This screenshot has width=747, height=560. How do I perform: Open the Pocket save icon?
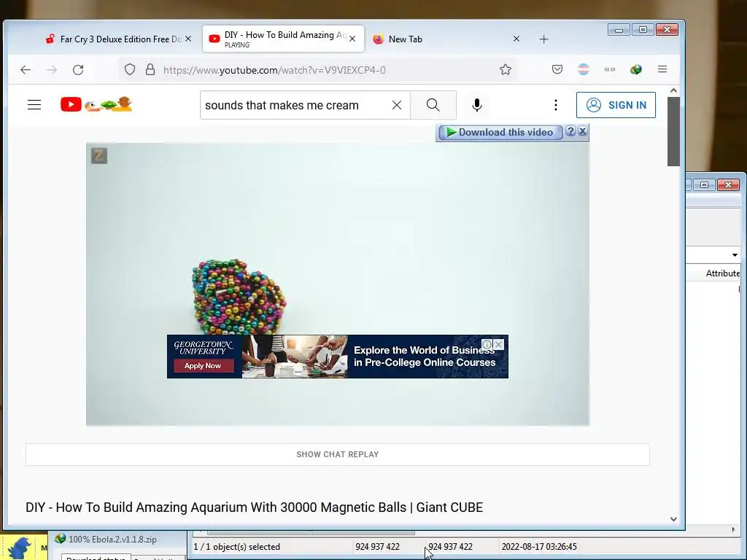[557, 69]
